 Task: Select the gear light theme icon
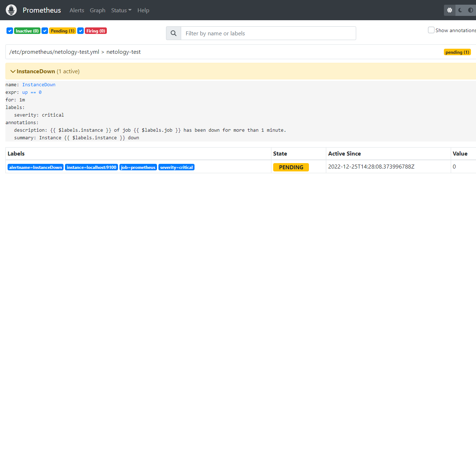pos(449,10)
